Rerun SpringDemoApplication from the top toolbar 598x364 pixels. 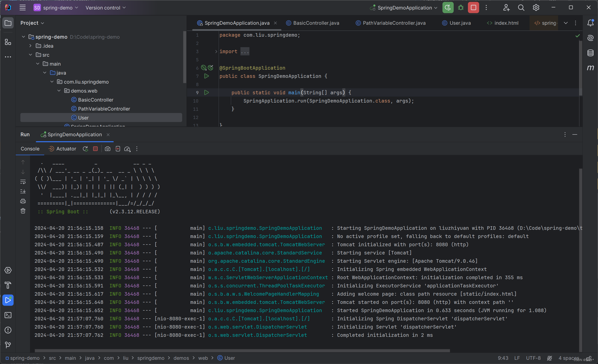[x=448, y=7]
